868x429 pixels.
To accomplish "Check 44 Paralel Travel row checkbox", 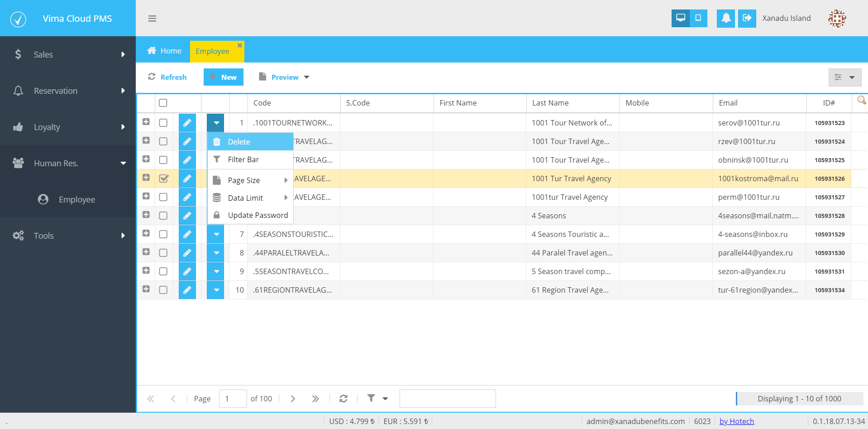I will coord(163,253).
